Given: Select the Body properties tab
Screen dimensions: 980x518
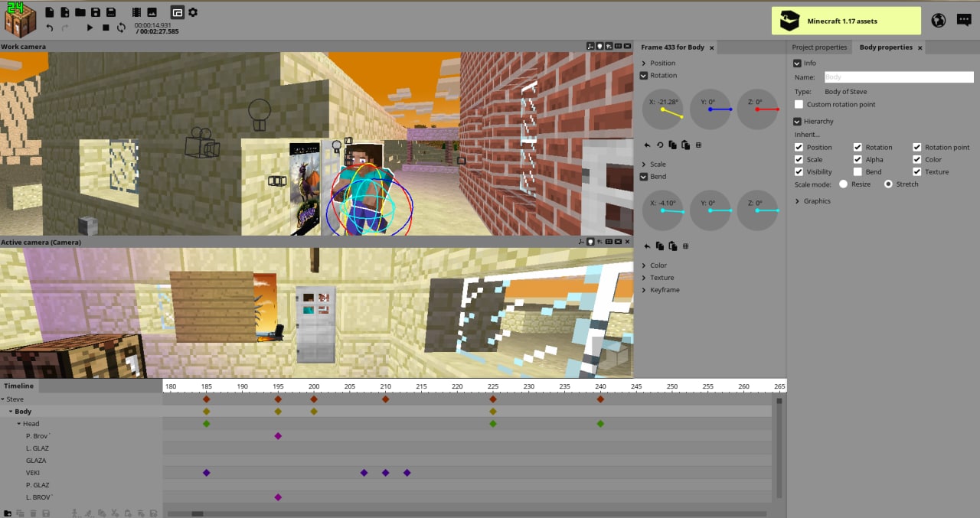Looking at the screenshot, I should [x=886, y=47].
